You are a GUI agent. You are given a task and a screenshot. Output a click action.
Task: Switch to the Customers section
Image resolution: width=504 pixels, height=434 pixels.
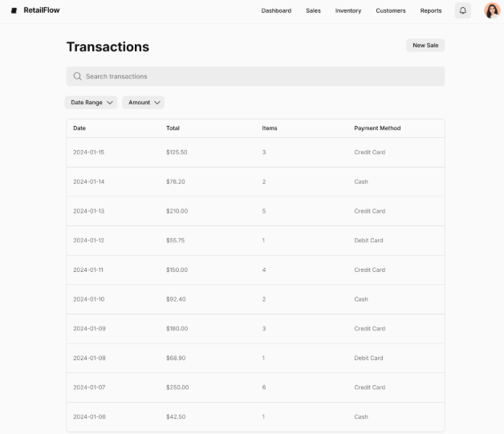pos(391,10)
